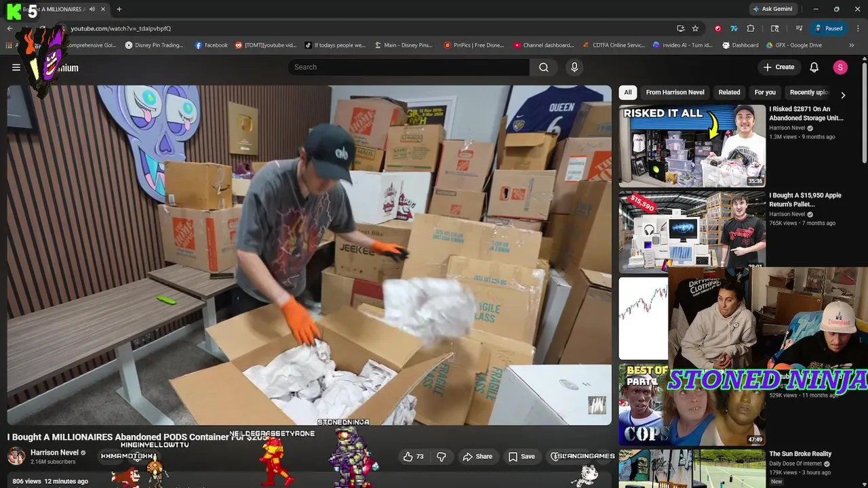The height and width of the screenshot is (488, 868).
Task: Click the install app icon in address bar
Action: click(680, 28)
